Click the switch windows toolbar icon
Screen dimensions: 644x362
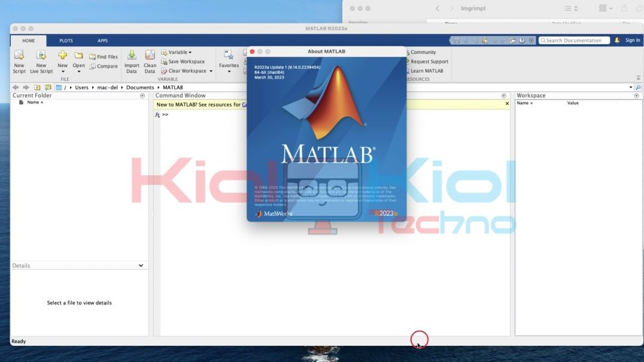(x=512, y=40)
